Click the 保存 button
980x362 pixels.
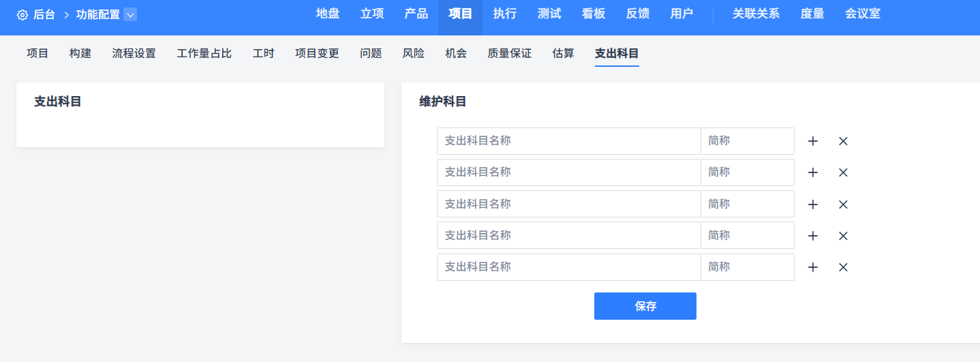click(645, 306)
